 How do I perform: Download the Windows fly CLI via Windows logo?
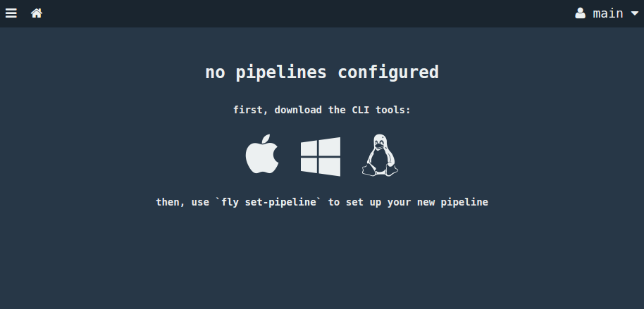tap(321, 156)
